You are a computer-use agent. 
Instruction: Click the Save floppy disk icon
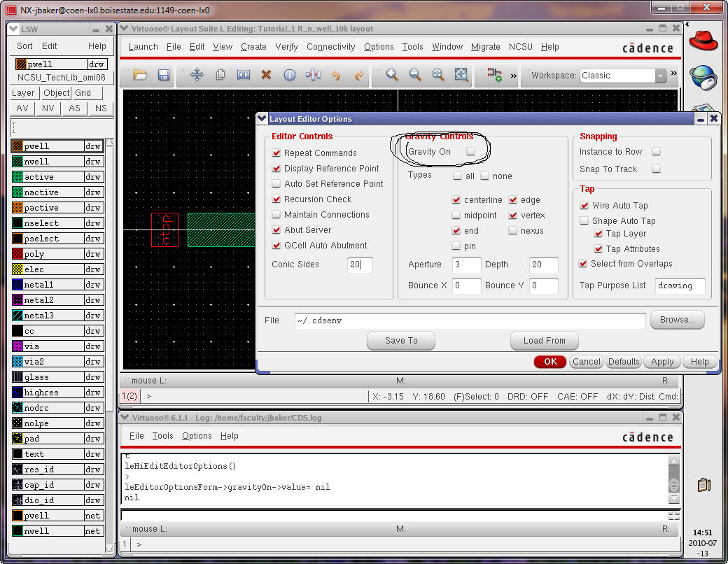(x=164, y=76)
